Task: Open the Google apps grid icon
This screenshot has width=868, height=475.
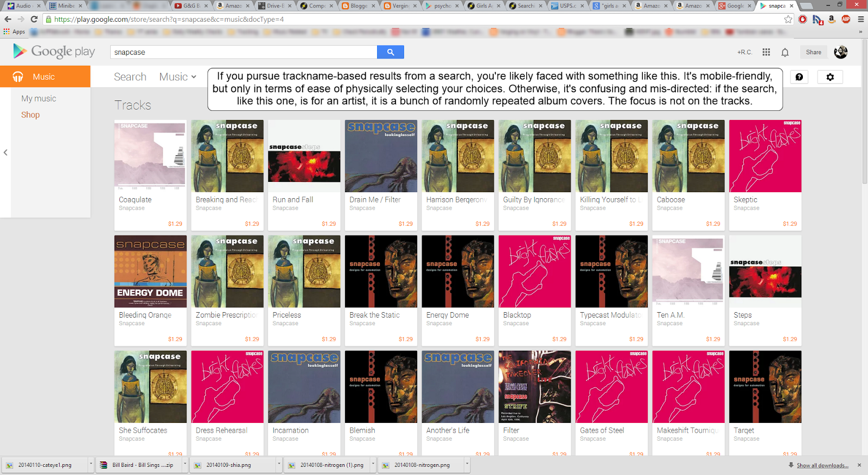Action: 766,52
